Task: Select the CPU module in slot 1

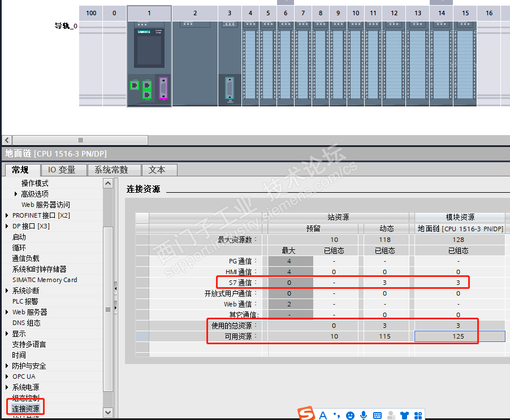Action: 149,63
